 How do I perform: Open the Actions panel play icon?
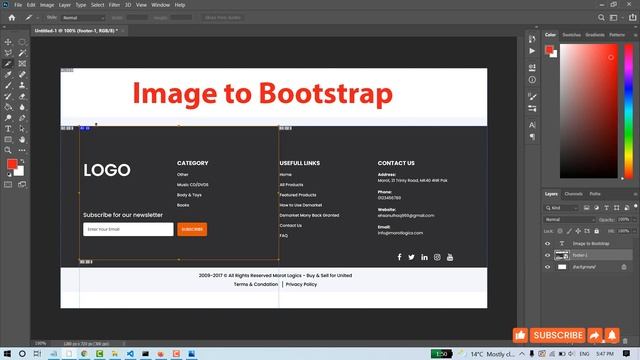532,51
